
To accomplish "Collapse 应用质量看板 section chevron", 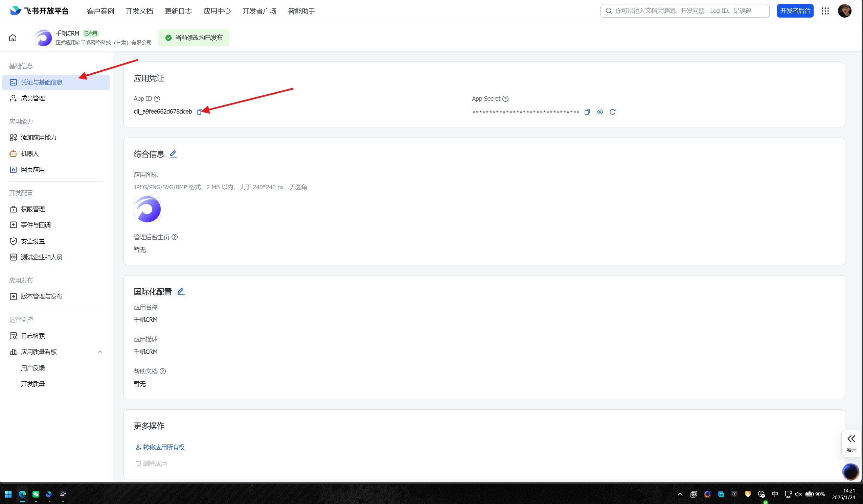I will tap(100, 352).
